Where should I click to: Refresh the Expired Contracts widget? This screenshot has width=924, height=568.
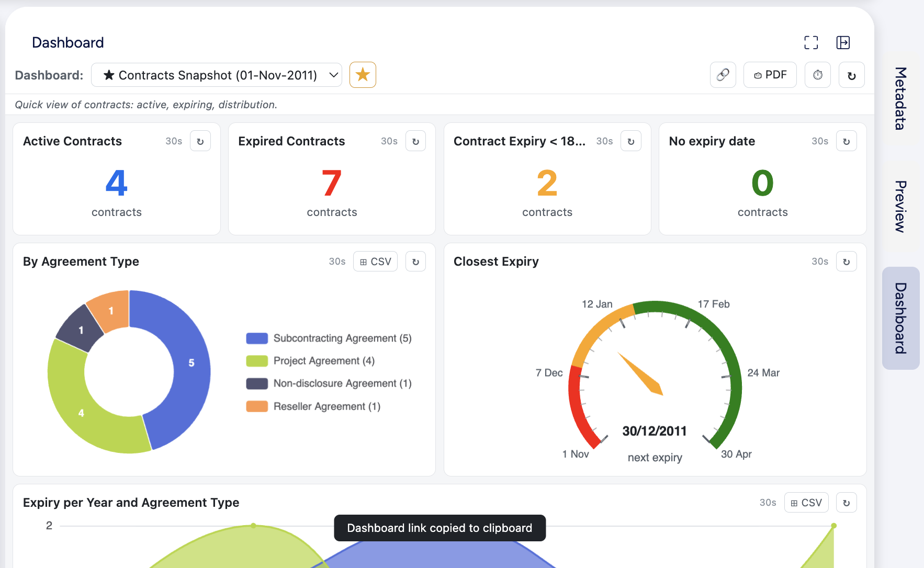416,141
